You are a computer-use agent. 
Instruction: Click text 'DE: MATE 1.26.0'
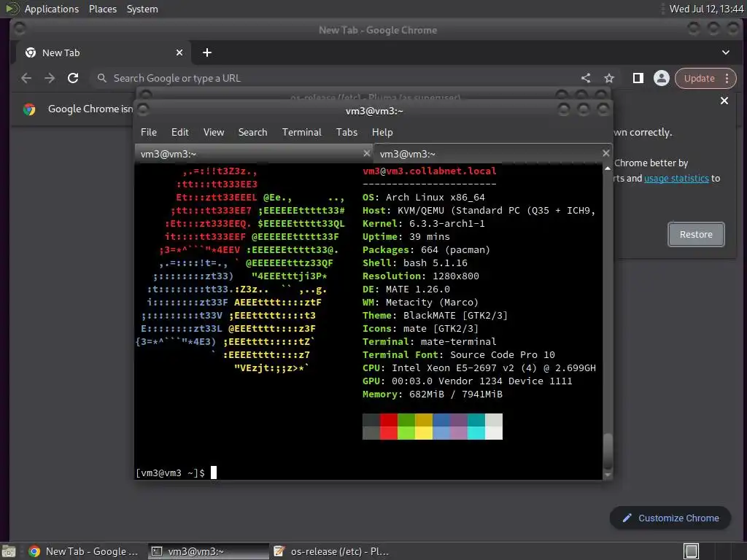pos(406,289)
